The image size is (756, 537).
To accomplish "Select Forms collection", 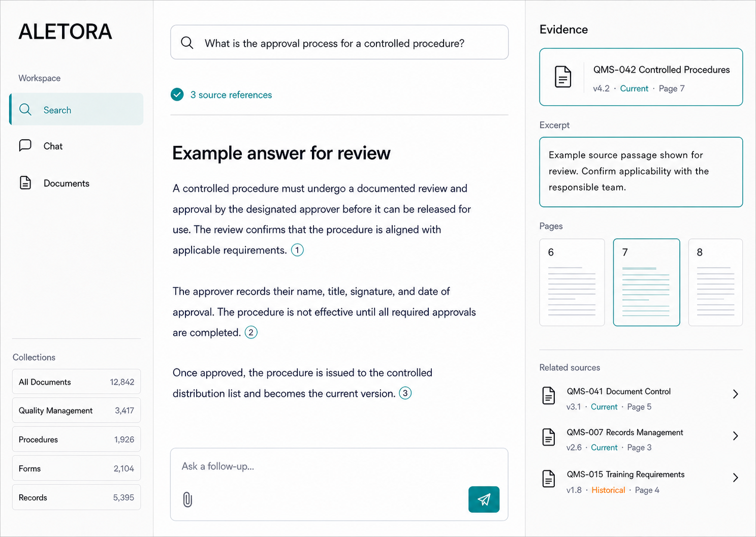I will pos(76,468).
